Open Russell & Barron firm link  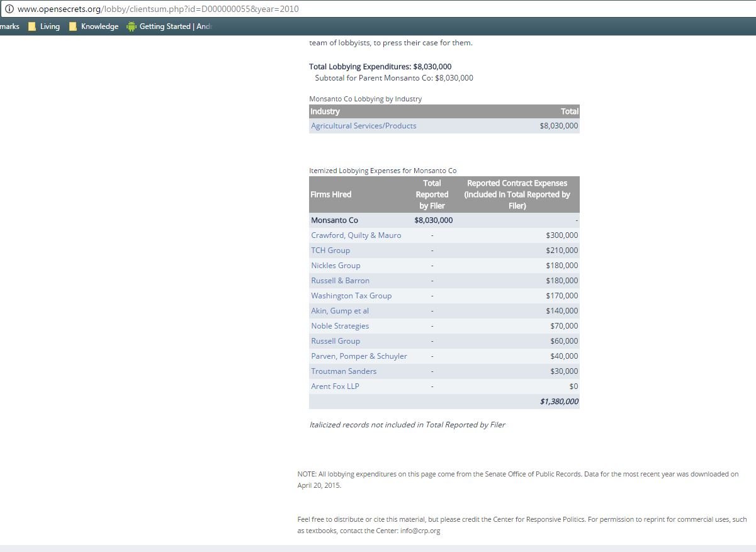click(x=340, y=281)
